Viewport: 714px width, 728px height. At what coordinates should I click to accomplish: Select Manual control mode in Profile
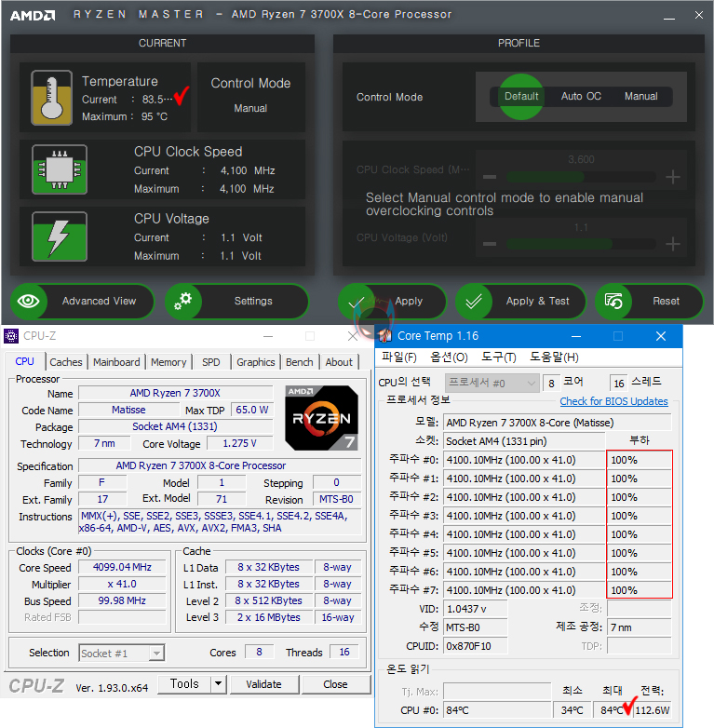point(640,97)
